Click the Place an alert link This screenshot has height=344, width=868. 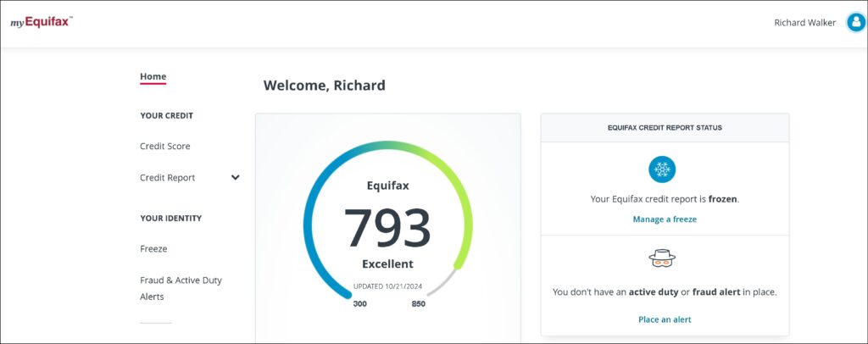click(665, 319)
